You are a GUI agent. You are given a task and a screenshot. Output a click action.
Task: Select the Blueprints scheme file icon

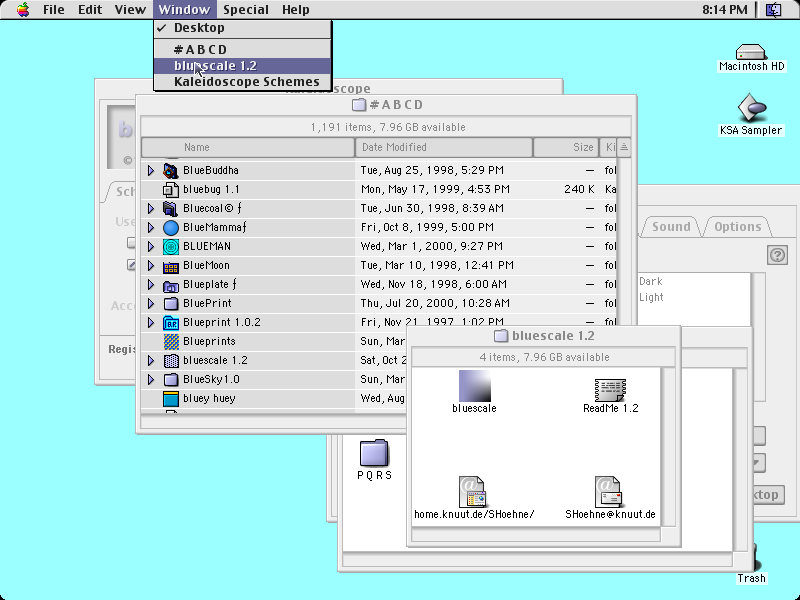(x=170, y=341)
